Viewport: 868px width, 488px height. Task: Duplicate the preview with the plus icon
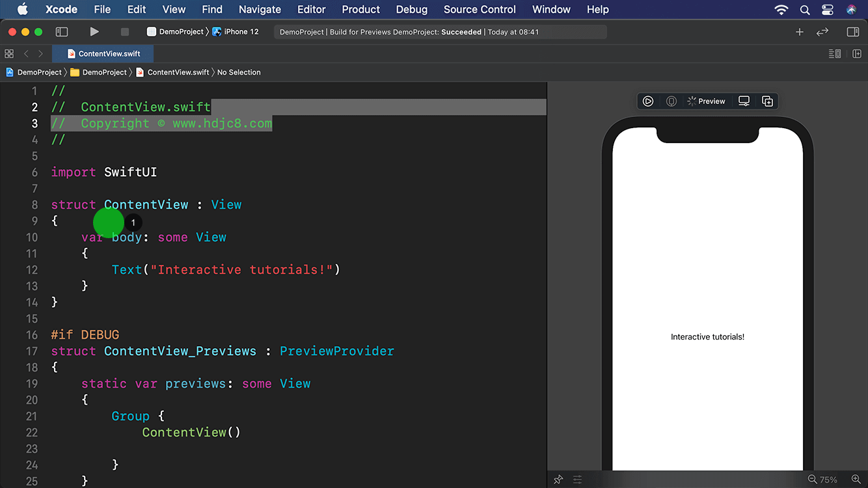coord(767,101)
